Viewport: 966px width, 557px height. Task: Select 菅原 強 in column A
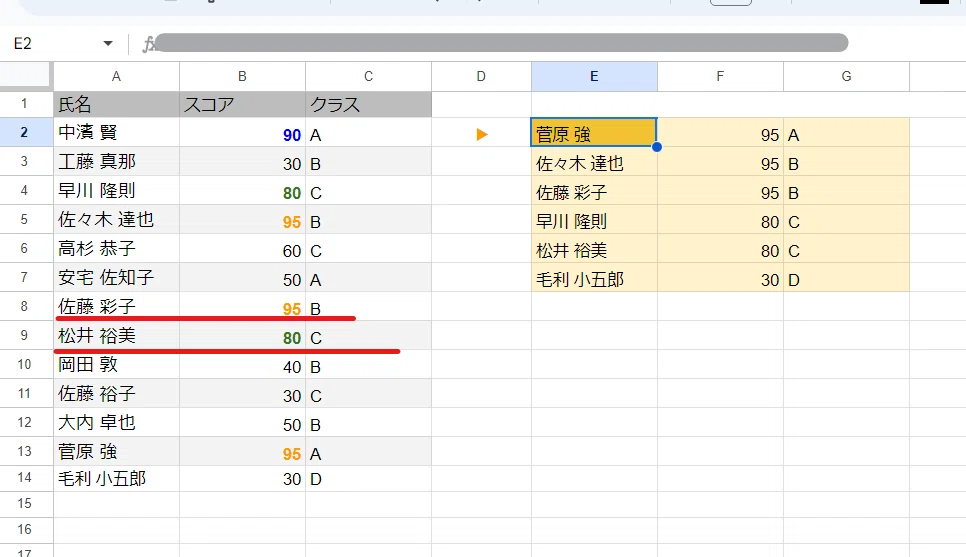(x=116, y=450)
